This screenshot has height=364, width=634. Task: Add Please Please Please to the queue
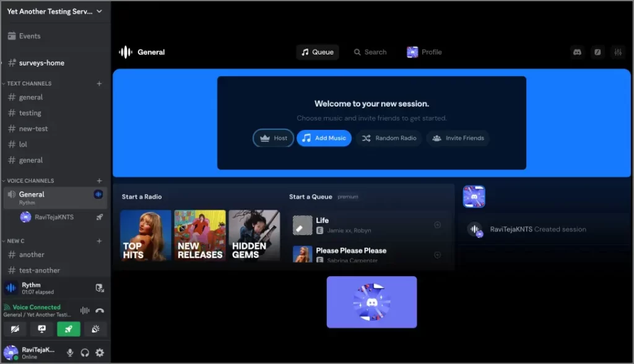(438, 255)
